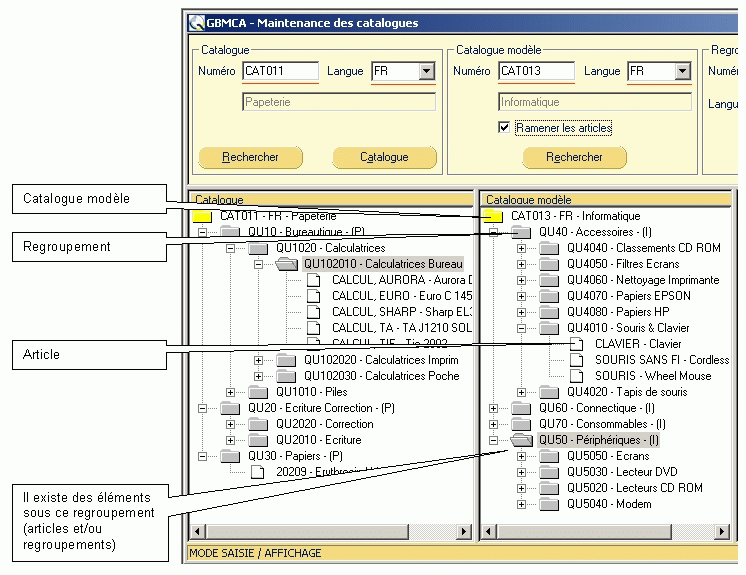
Task: Click the Numéro field containing CAT011
Action: (x=280, y=71)
